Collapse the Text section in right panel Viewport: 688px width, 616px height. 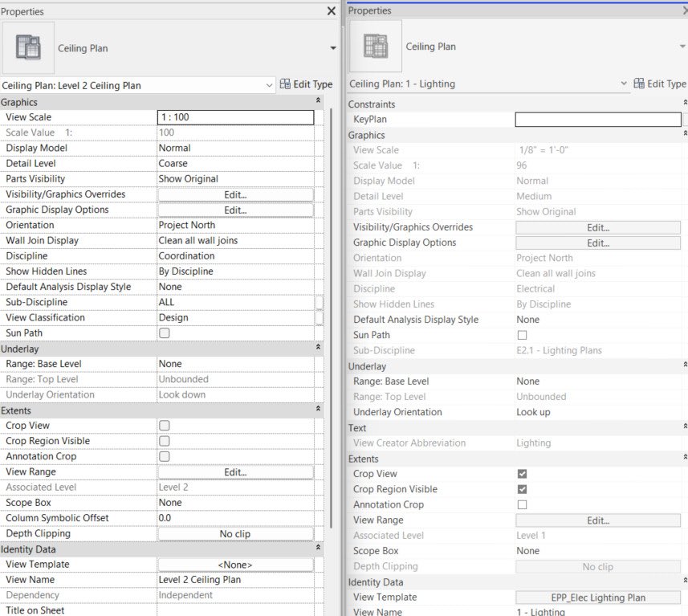(x=685, y=426)
